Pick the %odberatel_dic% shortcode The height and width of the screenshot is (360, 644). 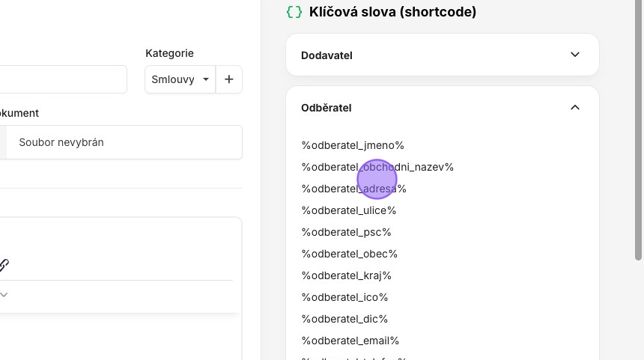click(x=344, y=319)
